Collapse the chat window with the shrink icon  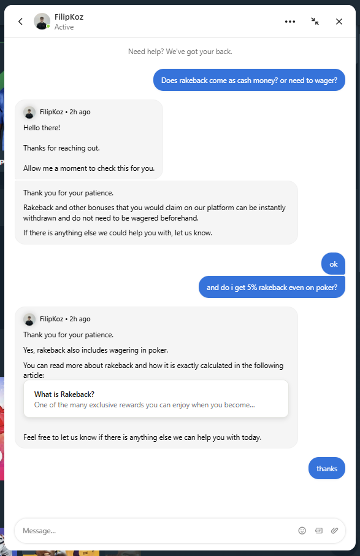[x=315, y=22]
